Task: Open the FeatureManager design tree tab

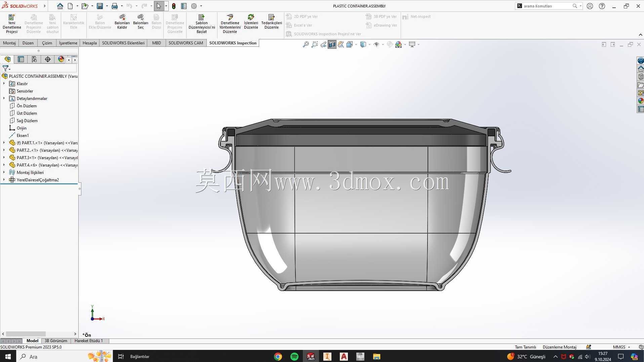Action: coord(7,59)
